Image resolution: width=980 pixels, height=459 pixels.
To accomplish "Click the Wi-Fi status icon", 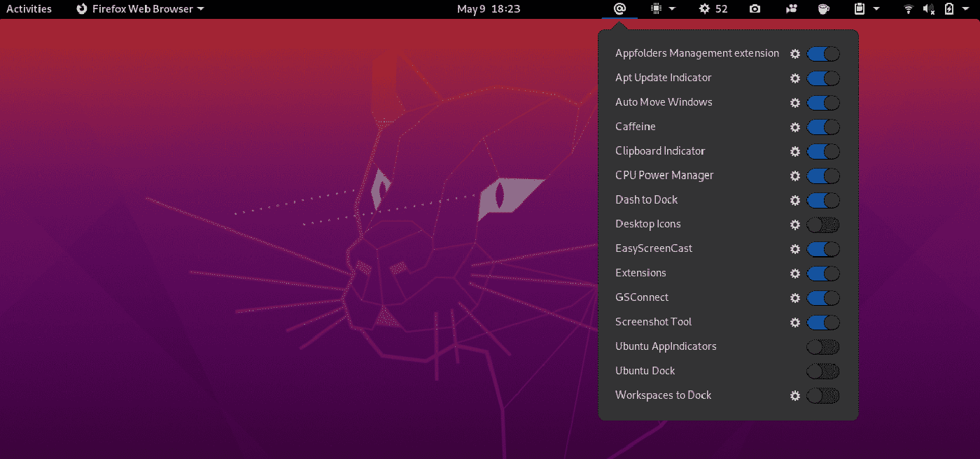I will pos(908,9).
